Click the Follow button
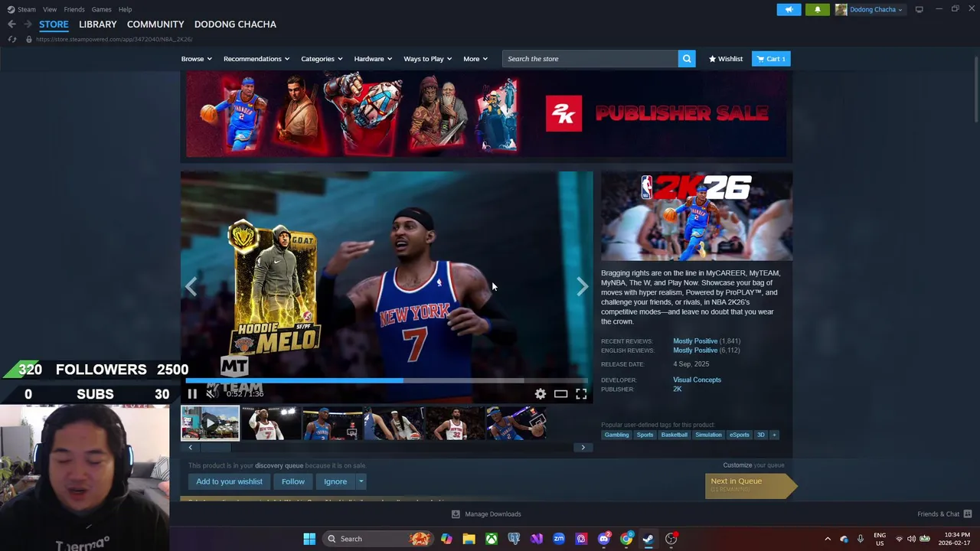 (293, 481)
